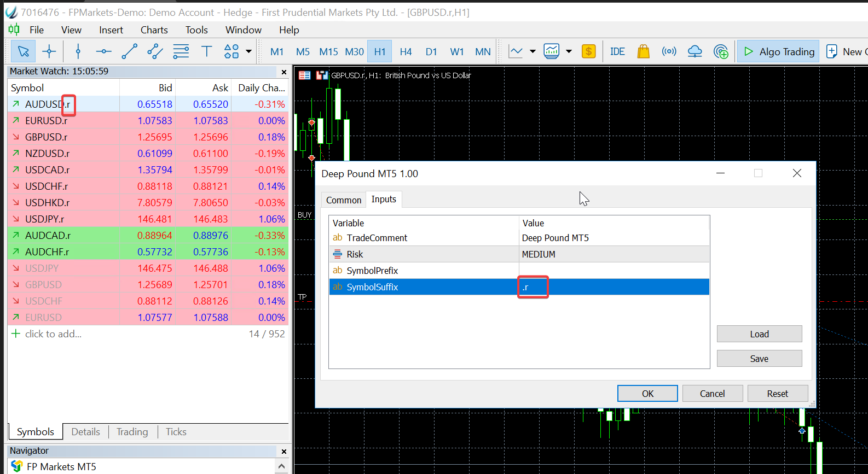Open the Insert menu
This screenshot has width=868, height=474.
coord(111,30)
